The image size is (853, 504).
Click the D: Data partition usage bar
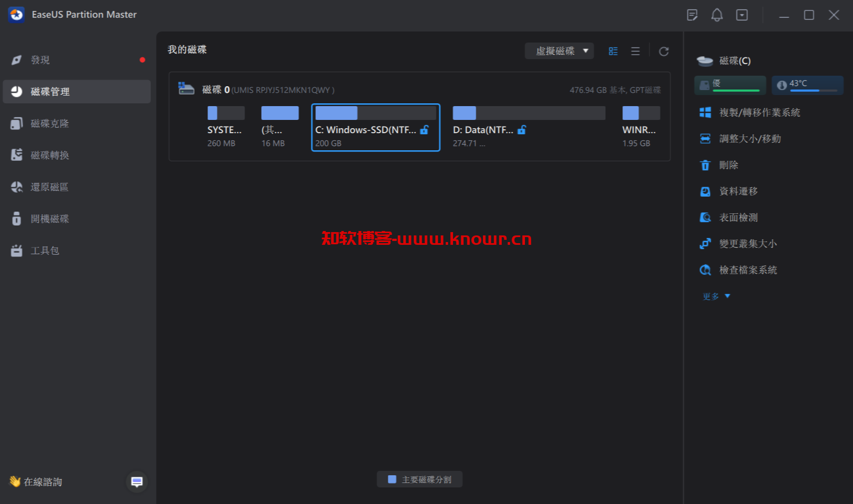[x=529, y=113]
